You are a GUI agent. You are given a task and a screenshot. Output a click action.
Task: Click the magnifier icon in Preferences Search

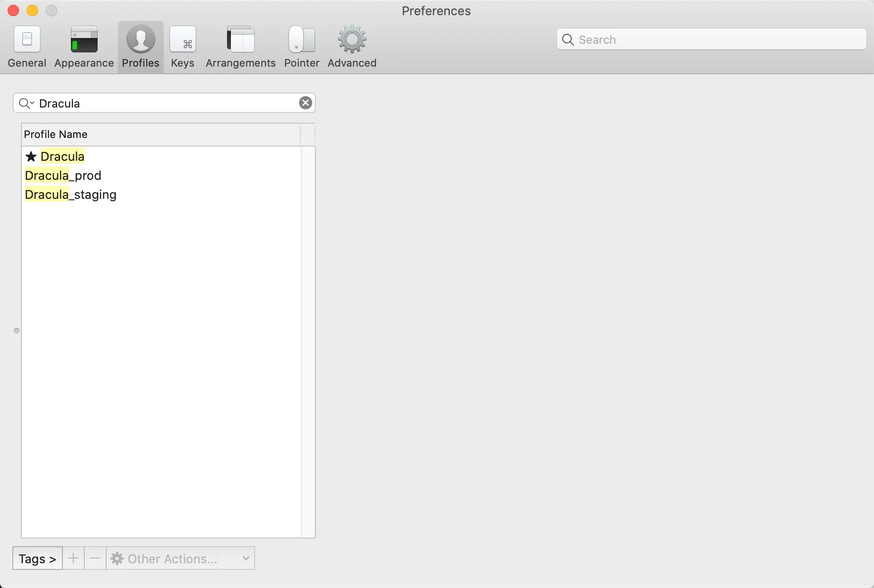(x=568, y=39)
